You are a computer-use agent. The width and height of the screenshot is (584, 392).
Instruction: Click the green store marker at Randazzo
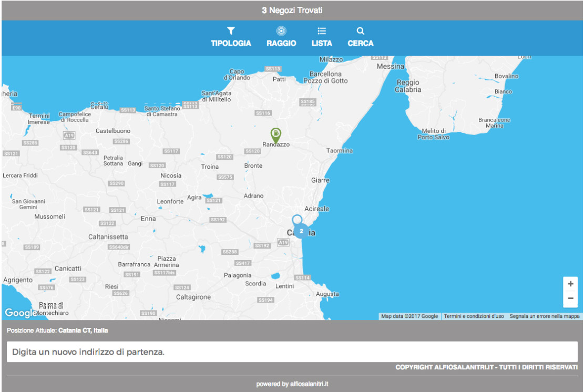click(275, 135)
